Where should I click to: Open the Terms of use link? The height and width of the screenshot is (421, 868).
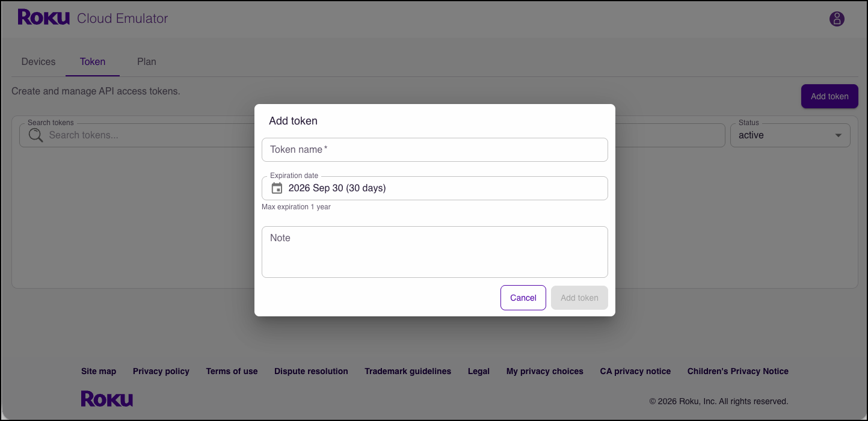tap(232, 371)
